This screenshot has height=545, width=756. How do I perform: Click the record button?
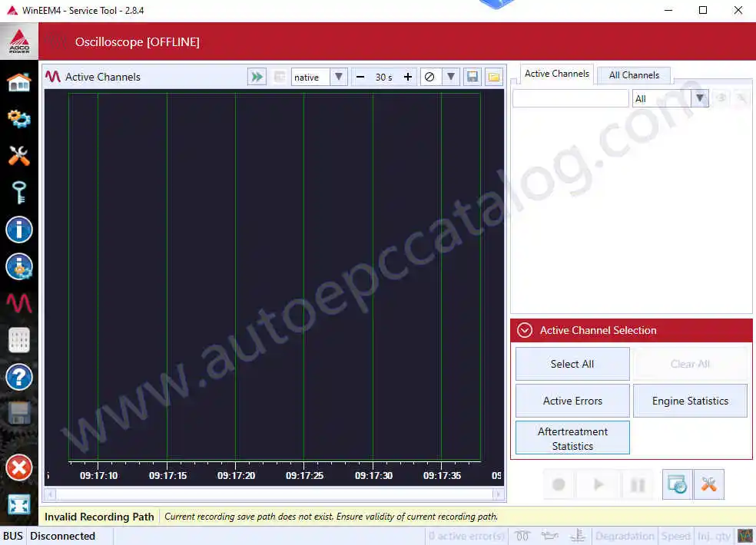[559, 484]
